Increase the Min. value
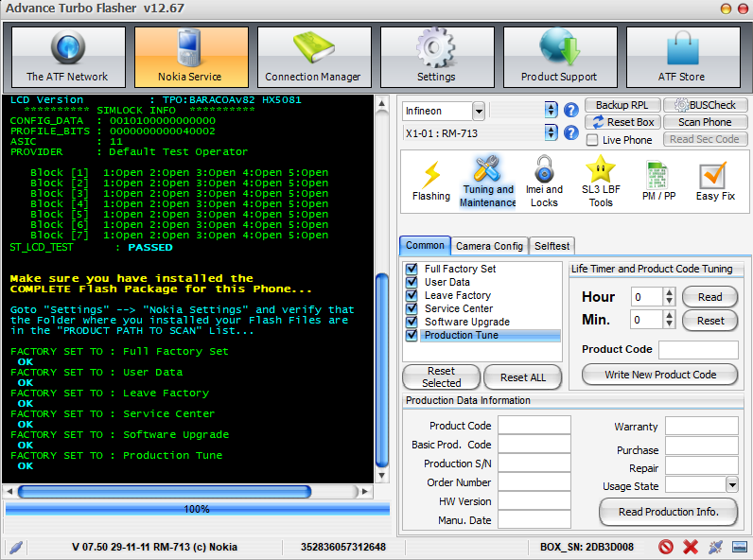Image resolution: width=753 pixels, height=560 pixels. (x=669, y=315)
